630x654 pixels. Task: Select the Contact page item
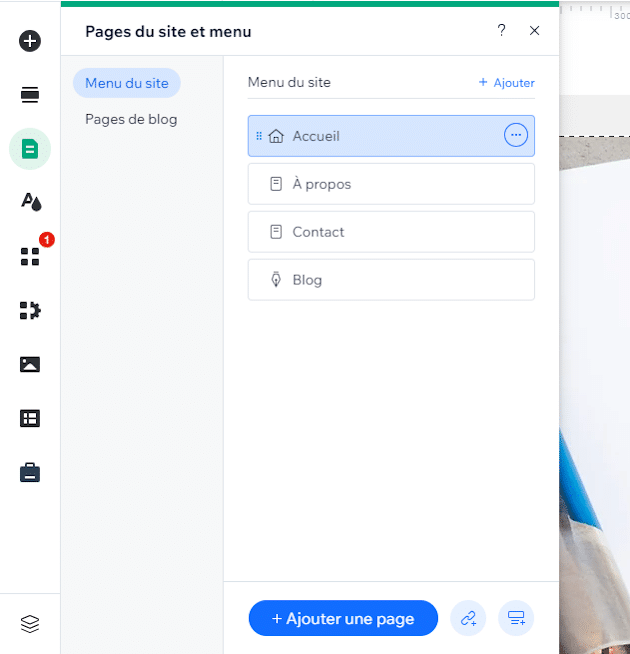(x=391, y=232)
